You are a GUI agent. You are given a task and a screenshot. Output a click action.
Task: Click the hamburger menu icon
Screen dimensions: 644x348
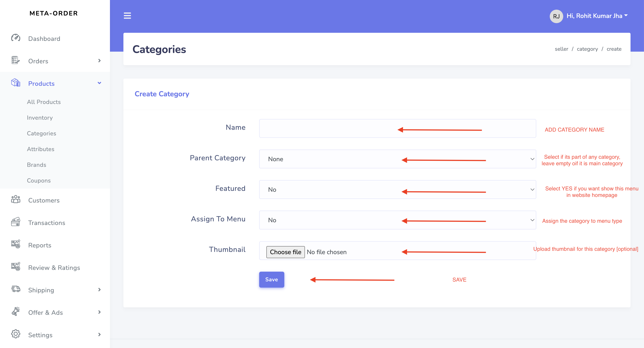pos(127,16)
